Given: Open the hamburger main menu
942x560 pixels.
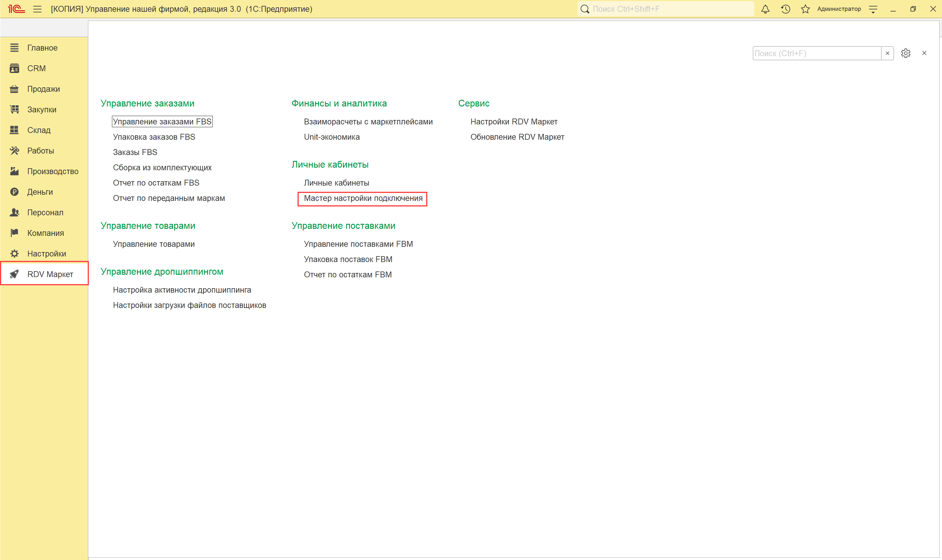Looking at the screenshot, I should point(37,9).
